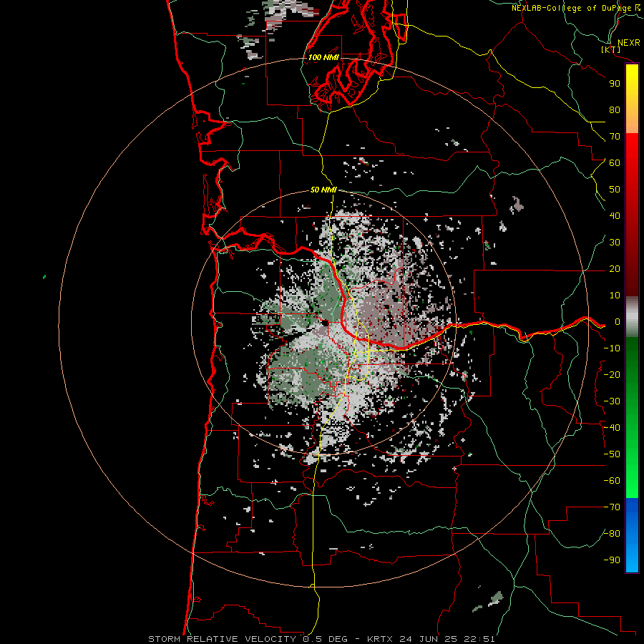Pick the blue segment of the color bar
Viewport: 644px width, 644px height.
(632, 536)
